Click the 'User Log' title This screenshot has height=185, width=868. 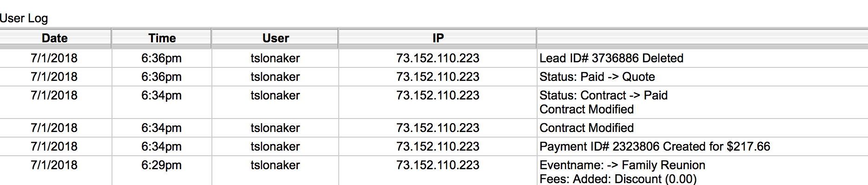coord(24,18)
